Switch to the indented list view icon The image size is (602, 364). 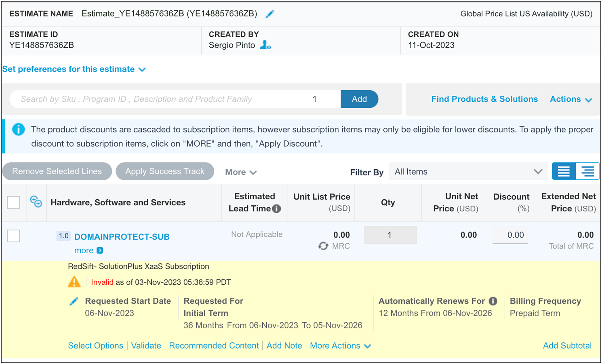[587, 171]
